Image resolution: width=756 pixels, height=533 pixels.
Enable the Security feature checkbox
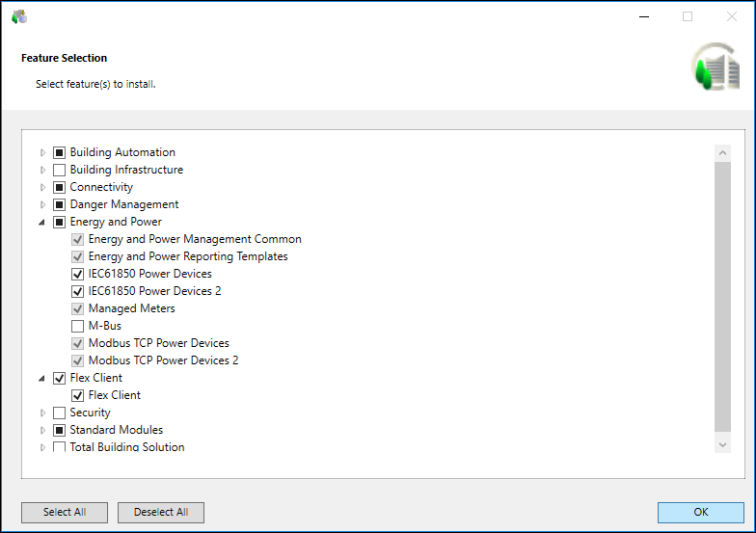(60, 413)
